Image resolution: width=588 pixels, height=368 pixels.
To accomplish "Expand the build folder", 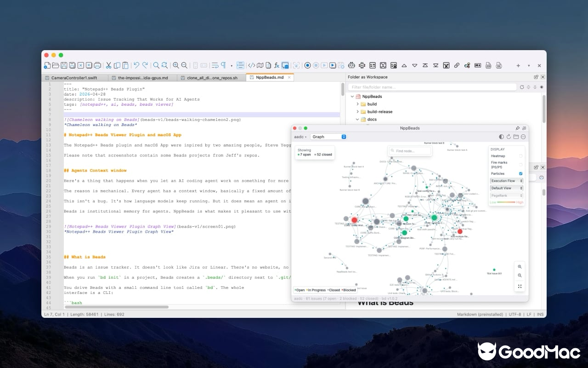I will coord(357,104).
